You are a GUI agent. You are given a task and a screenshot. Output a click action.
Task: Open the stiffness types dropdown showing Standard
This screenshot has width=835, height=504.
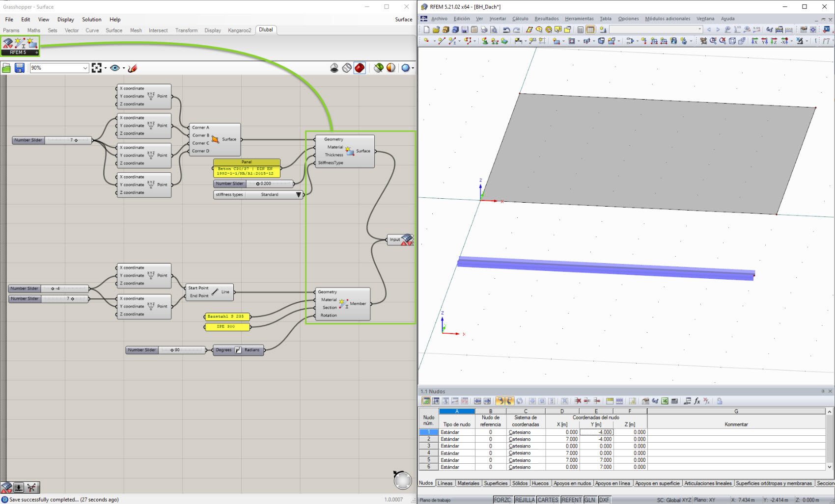tap(299, 194)
